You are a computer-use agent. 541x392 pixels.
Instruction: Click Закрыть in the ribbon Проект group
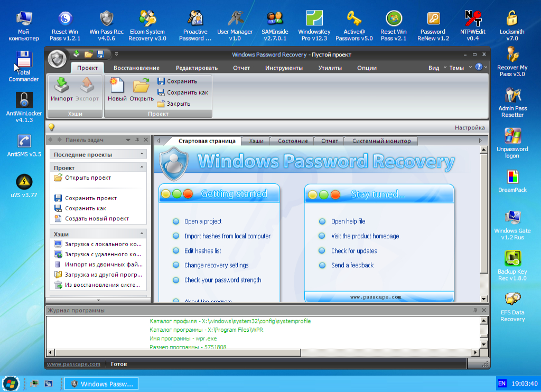173,104
